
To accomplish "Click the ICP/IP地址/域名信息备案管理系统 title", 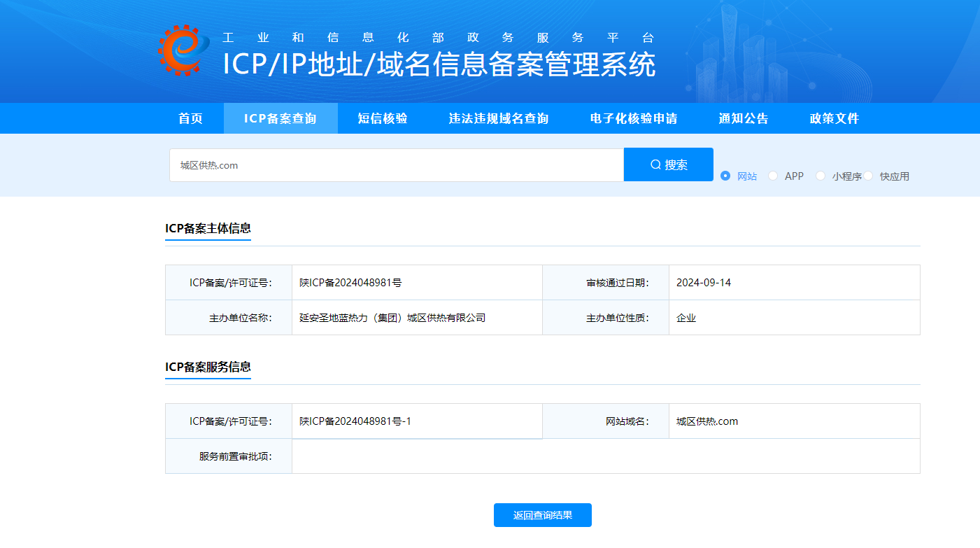I will click(439, 64).
